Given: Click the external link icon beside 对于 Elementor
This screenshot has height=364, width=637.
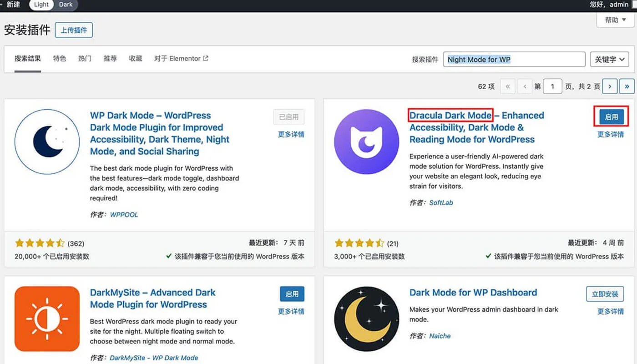Looking at the screenshot, I should point(206,58).
